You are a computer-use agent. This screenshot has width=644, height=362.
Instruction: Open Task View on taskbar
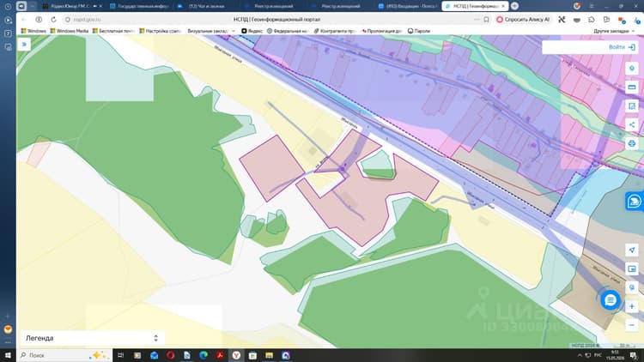pos(120,355)
